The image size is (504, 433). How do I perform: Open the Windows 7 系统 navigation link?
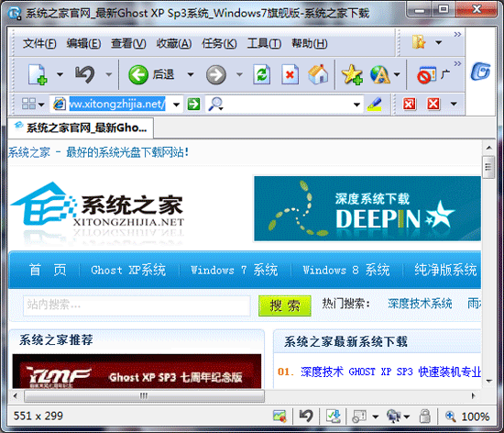[x=234, y=270]
